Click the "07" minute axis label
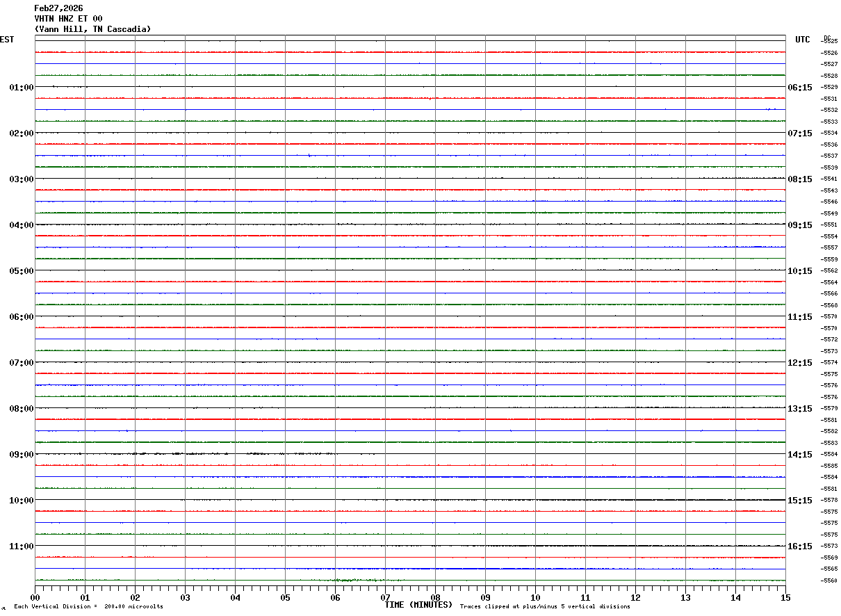Screen dimensions: 841x616 point(385,597)
